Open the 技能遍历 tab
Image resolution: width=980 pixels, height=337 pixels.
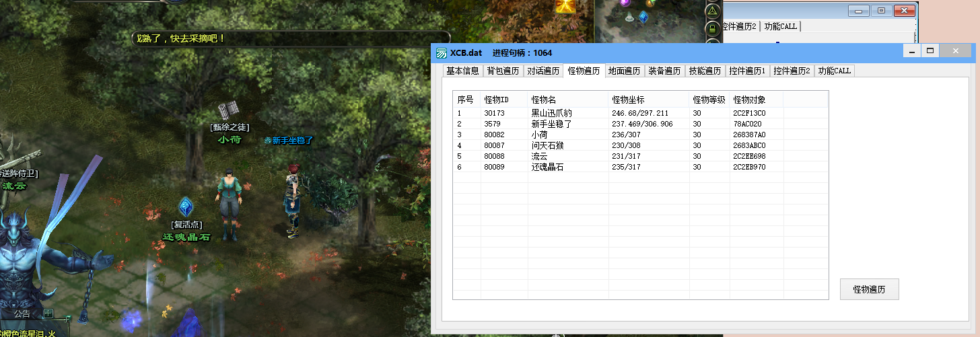705,71
